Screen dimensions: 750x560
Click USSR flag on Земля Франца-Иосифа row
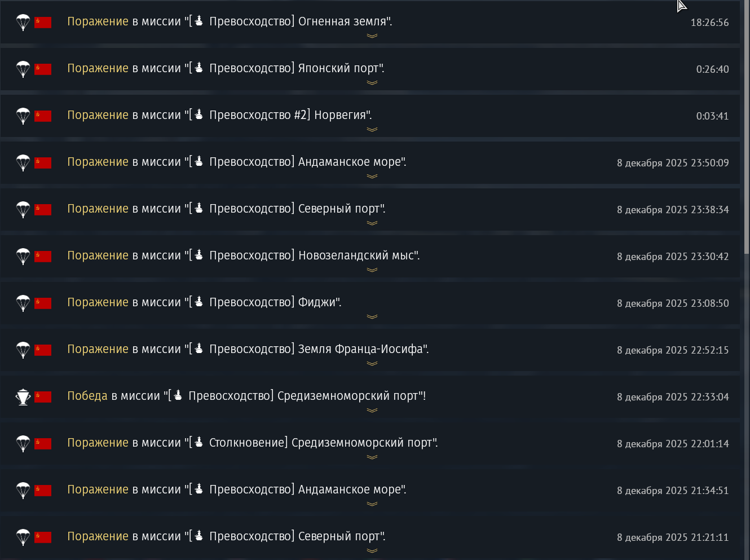pos(43,350)
